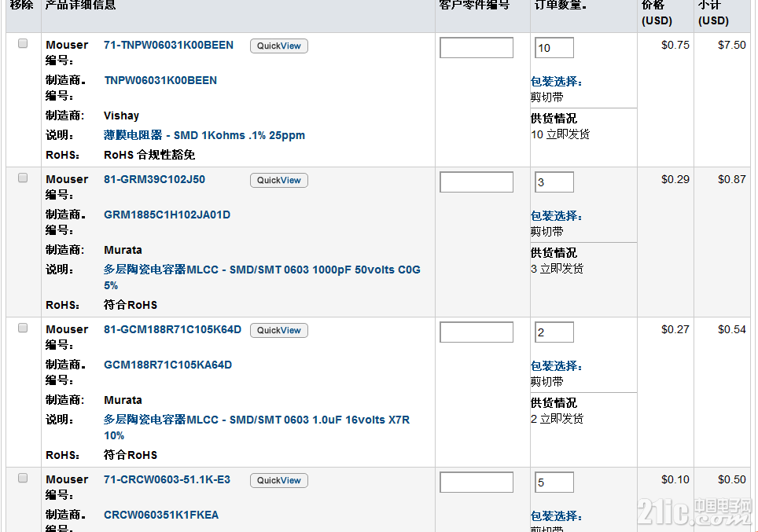Select the Vishay manufacturer name
The image size is (758, 532).
[x=121, y=116]
